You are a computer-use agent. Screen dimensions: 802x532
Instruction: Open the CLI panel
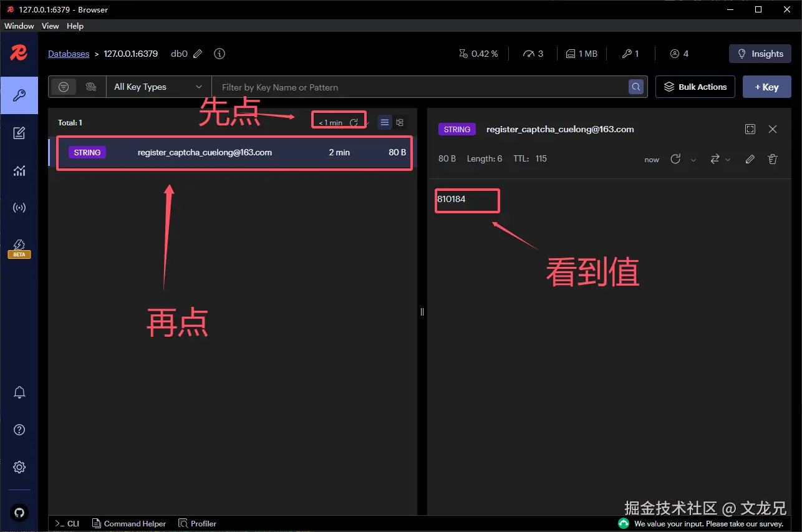(67, 524)
